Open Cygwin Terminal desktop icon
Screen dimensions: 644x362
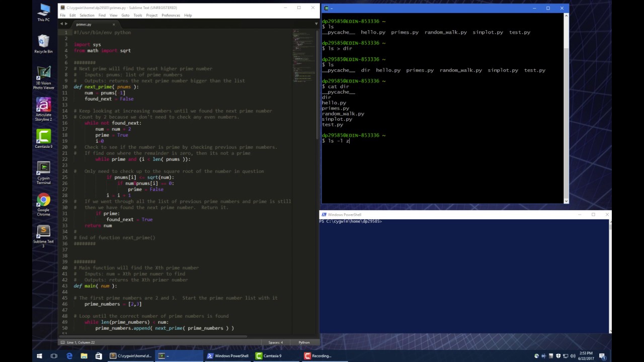(x=43, y=173)
